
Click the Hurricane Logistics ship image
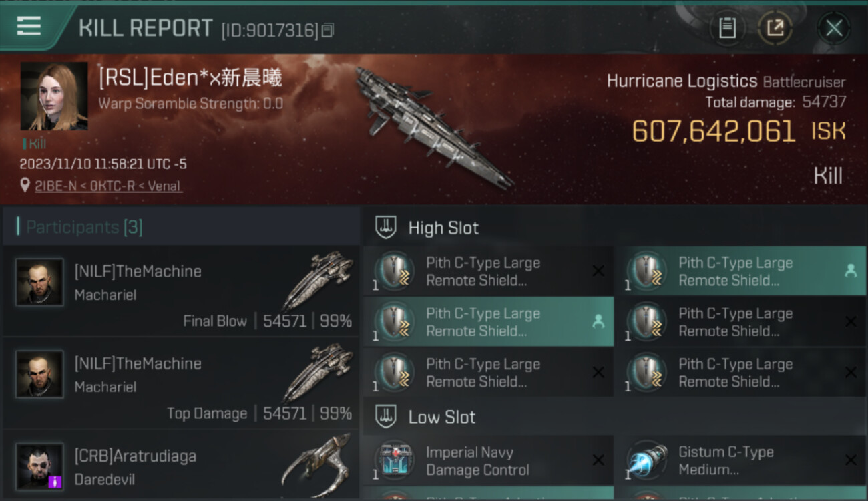[x=433, y=127]
